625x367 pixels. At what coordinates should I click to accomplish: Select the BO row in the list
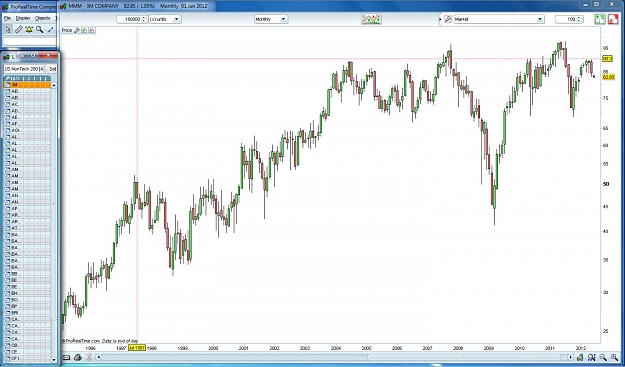[x=27, y=300]
